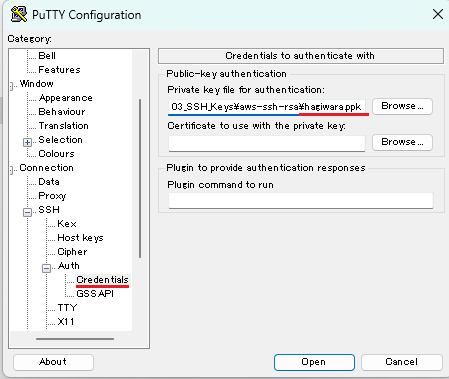
Task: Click the private key file path field
Action: pos(267,107)
